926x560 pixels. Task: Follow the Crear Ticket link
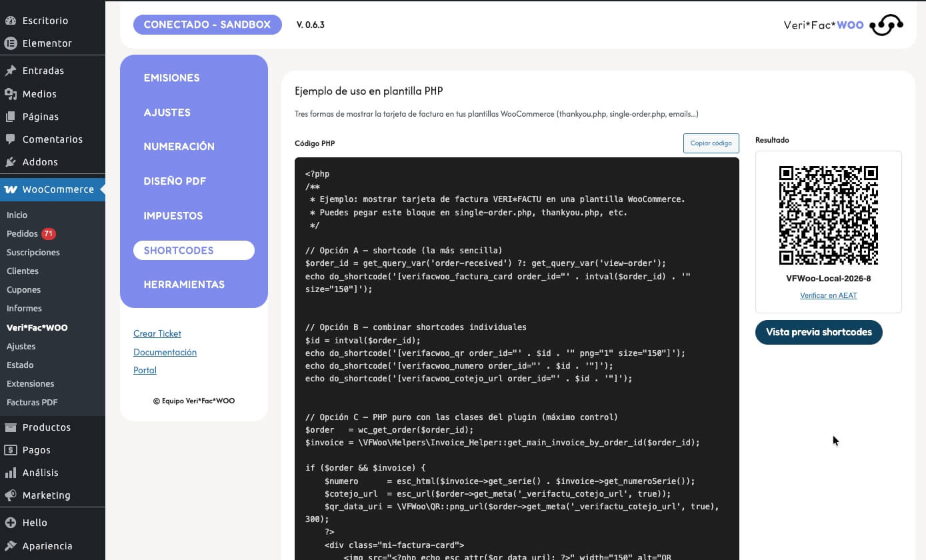click(x=157, y=333)
